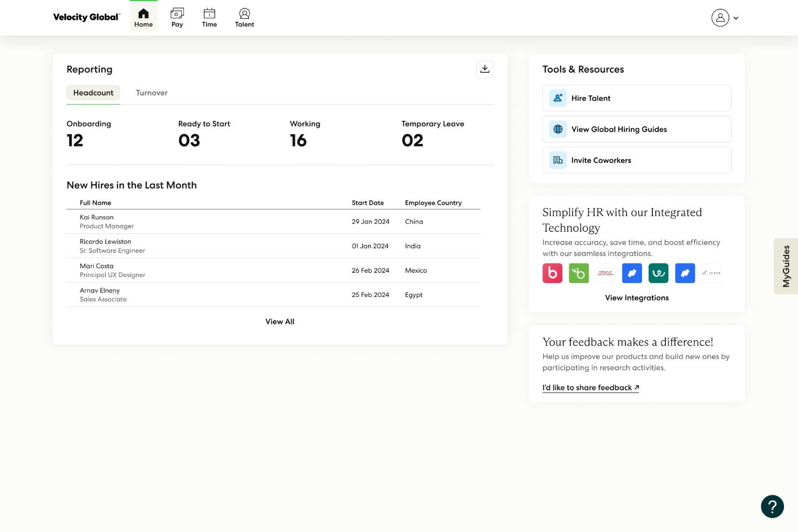Select the Headcount tab

[93, 93]
